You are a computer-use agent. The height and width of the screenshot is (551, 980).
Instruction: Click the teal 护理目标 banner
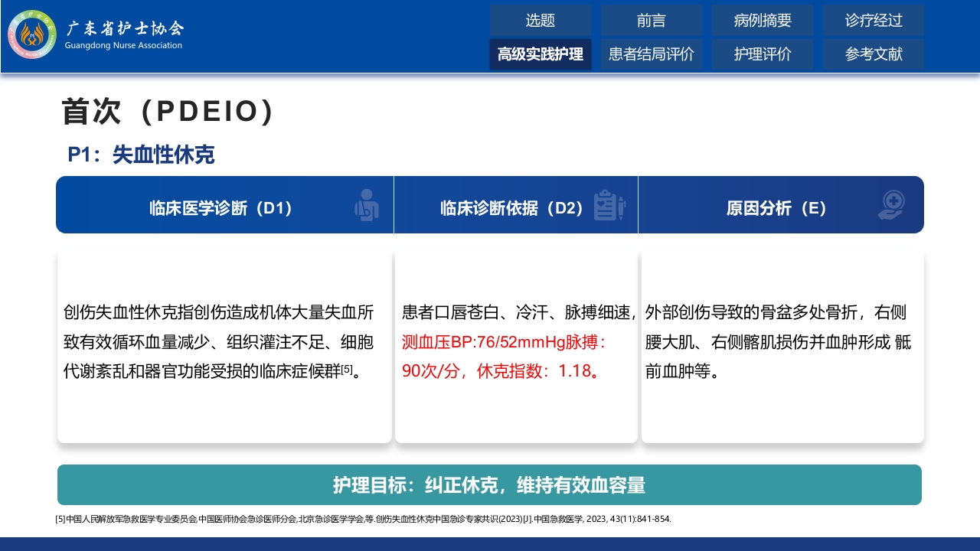[490, 485]
